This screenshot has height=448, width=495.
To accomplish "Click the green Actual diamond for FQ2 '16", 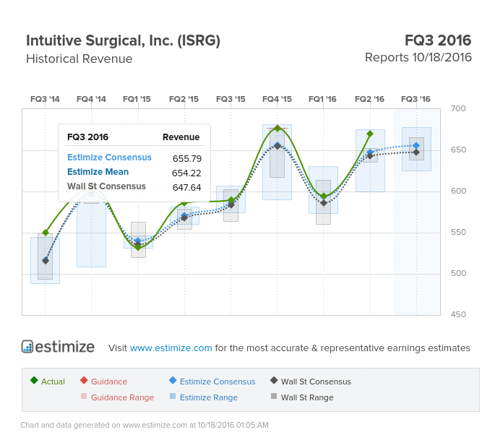I will [x=370, y=134].
